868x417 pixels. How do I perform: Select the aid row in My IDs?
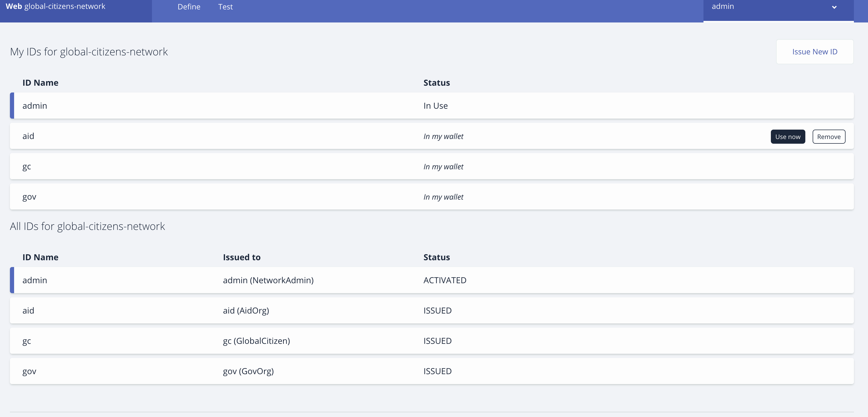coord(28,136)
